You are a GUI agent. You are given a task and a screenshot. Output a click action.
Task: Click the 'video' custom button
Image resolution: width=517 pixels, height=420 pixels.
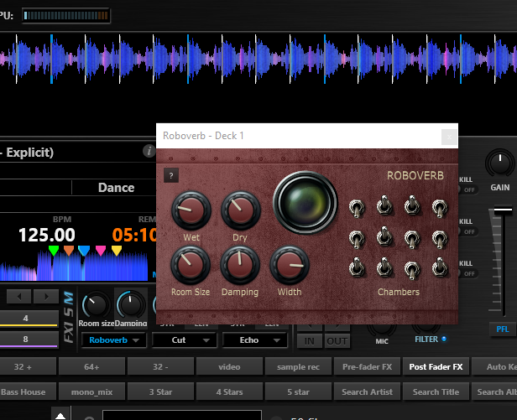coord(229,366)
